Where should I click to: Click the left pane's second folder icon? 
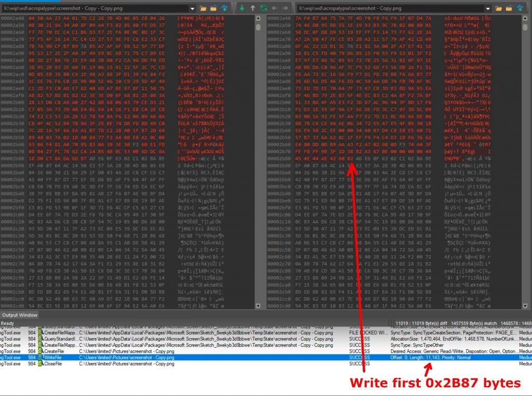pyautogui.click(x=214, y=8)
